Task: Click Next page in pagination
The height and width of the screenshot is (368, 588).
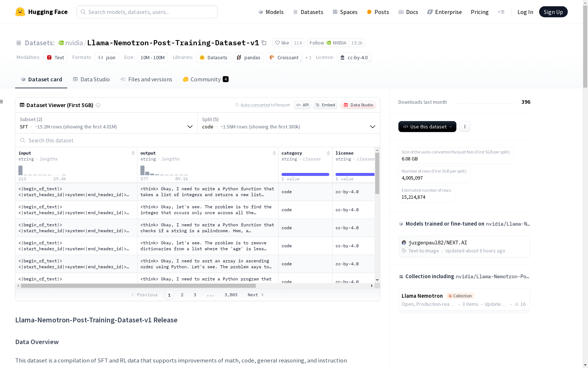Action: coord(256,295)
